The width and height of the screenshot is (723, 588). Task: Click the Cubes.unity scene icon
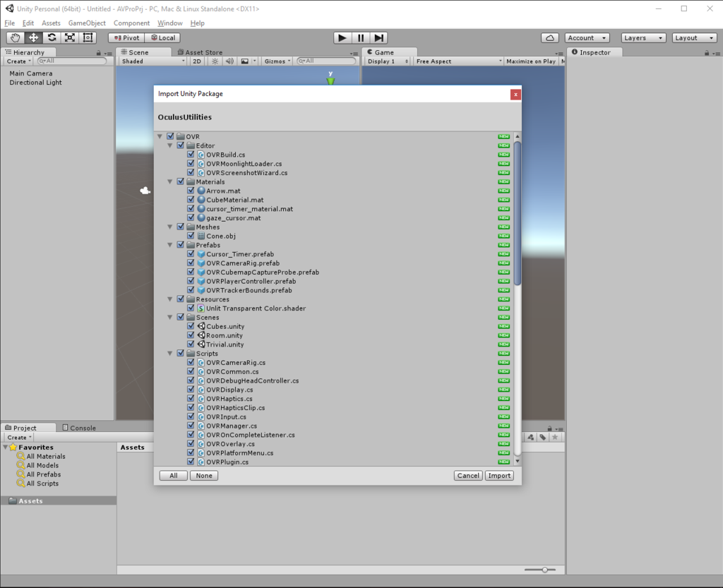pyautogui.click(x=201, y=326)
